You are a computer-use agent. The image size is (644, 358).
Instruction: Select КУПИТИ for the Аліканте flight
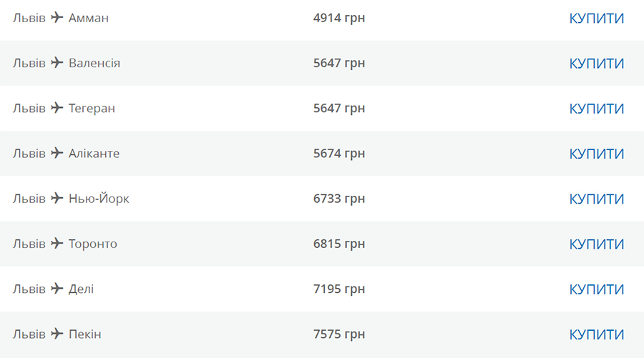tap(596, 154)
